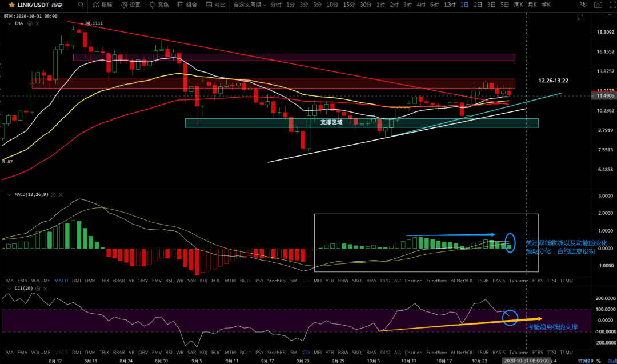Select Fundflow in the MACD panel indicator row
Image resolution: width=617 pixels, height=364 pixels.
coord(436,281)
